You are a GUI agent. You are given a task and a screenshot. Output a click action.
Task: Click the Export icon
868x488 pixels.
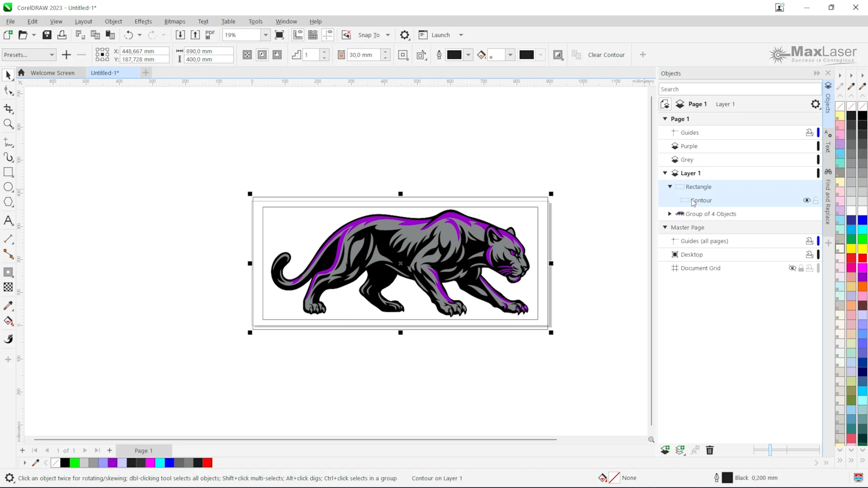click(x=195, y=35)
